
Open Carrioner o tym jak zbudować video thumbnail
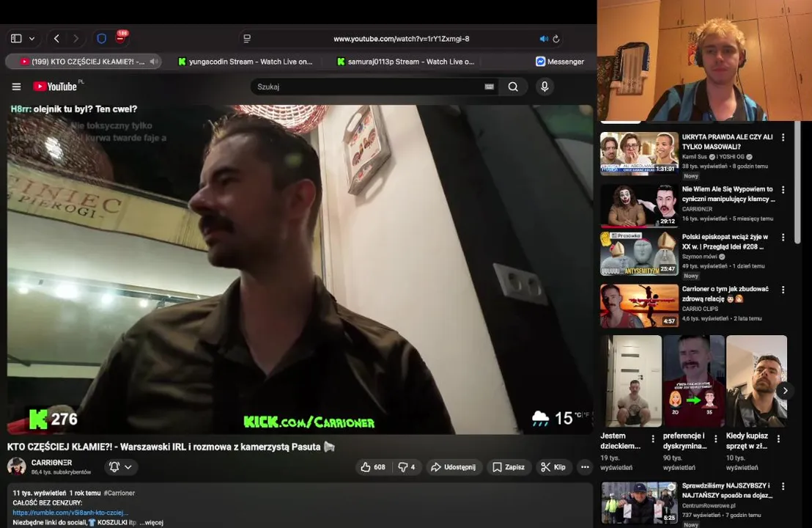639,305
